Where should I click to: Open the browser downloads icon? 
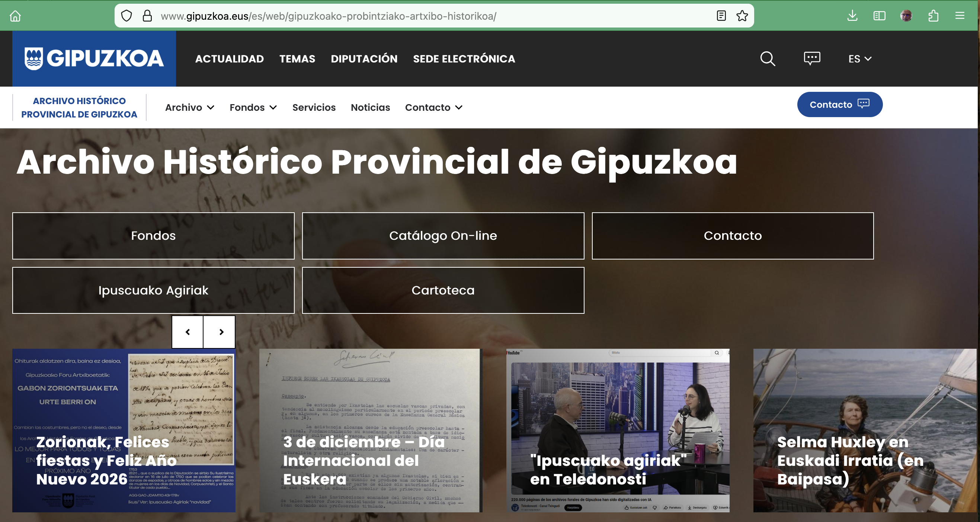tap(852, 16)
